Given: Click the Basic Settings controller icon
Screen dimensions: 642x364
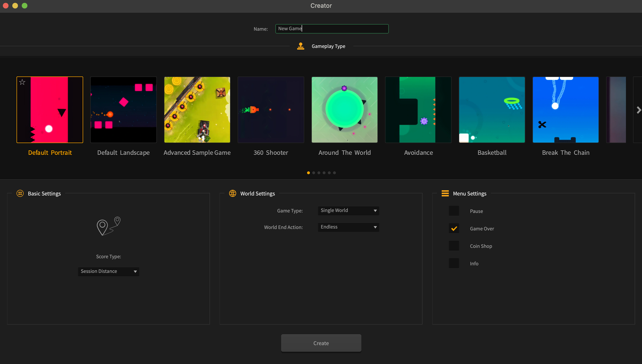Looking at the screenshot, I should coord(20,193).
